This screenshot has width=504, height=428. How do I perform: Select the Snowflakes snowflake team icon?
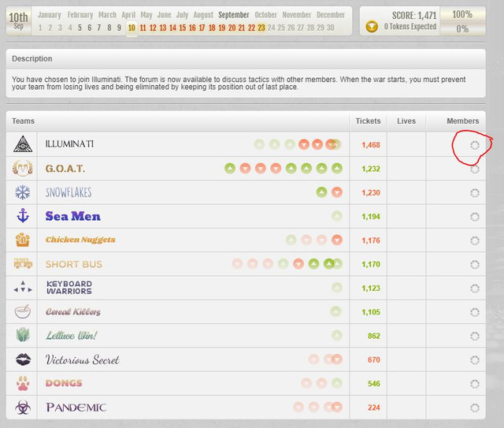pyautogui.click(x=23, y=192)
